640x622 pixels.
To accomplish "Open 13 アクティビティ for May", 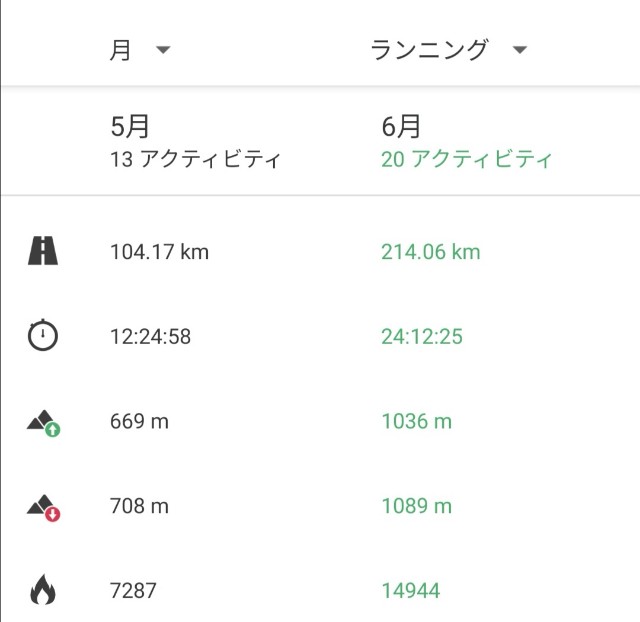I will (x=196, y=159).
